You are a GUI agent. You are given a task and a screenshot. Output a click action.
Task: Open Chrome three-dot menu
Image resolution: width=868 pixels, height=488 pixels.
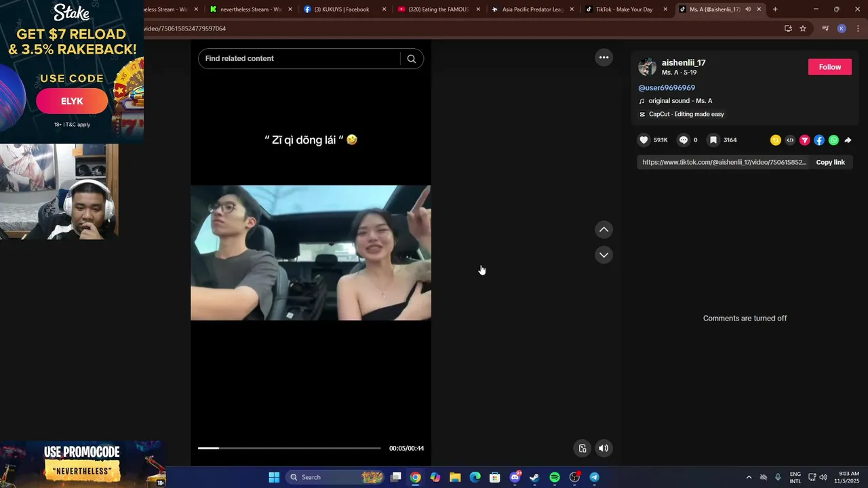tap(858, 28)
